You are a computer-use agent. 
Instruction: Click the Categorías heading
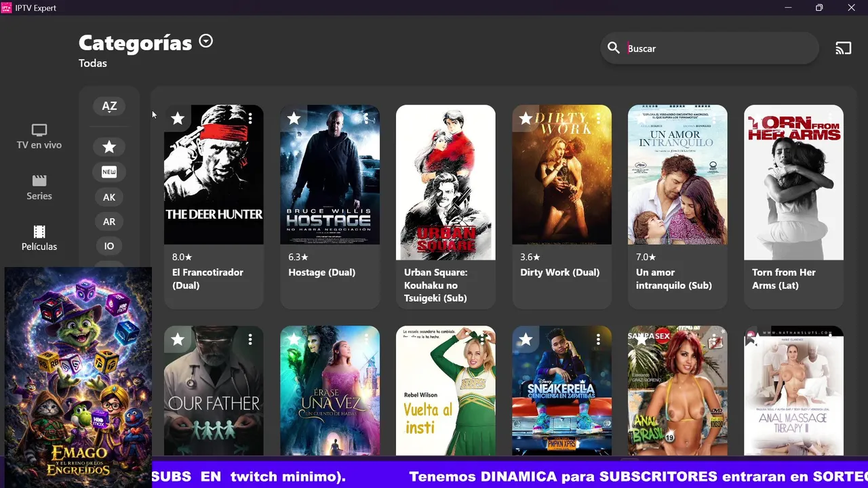135,43
